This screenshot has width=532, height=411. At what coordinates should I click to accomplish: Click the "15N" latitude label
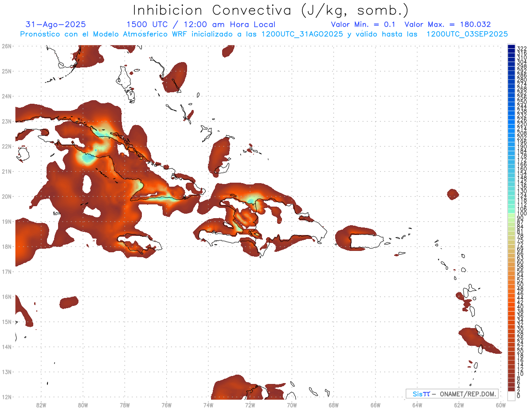click(7, 321)
